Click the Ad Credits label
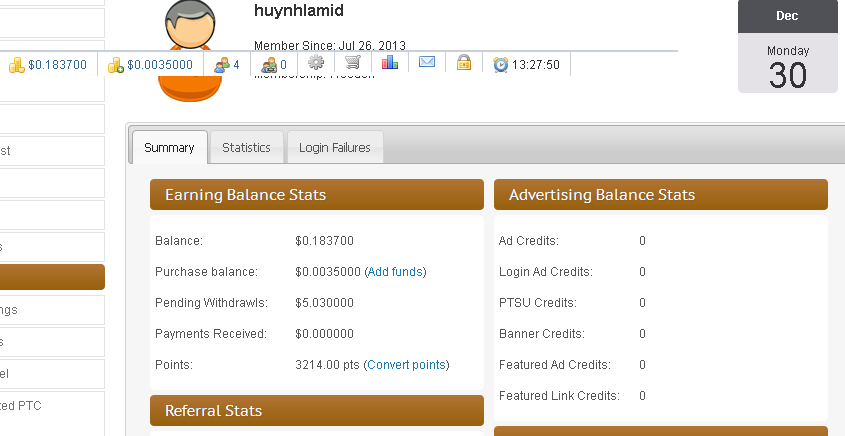 pos(529,241)
